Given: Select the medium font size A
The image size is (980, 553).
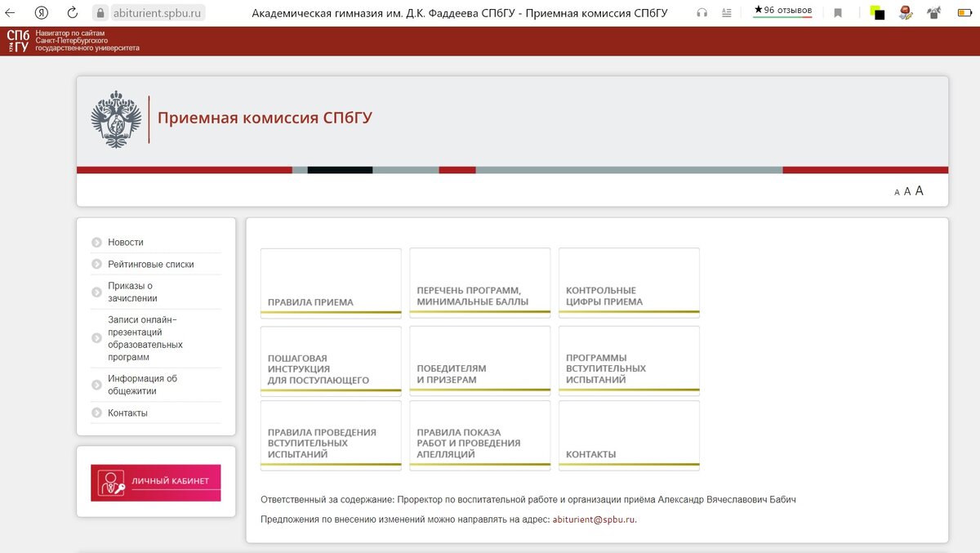Looking at the screenshot, I should (907, 192).
